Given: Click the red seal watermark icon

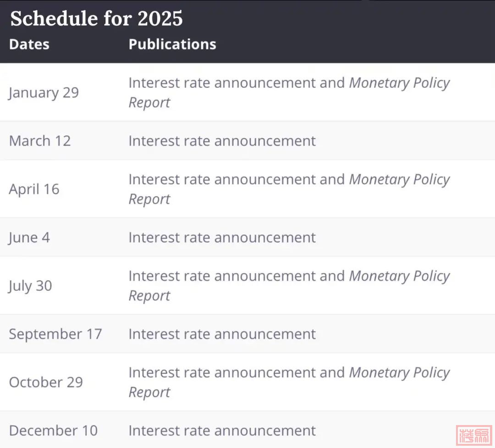Looking at the screenshot, I should click(474, 435).
